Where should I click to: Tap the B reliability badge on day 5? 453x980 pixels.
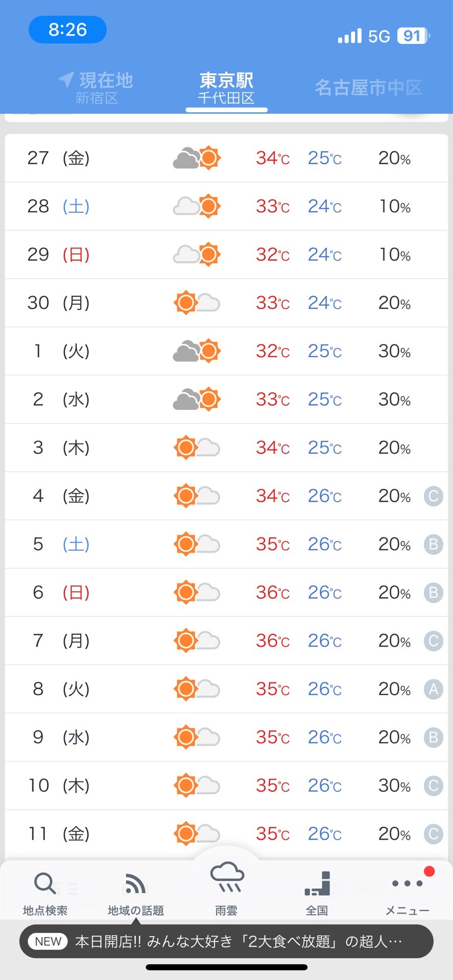click(x=434, y=544)
